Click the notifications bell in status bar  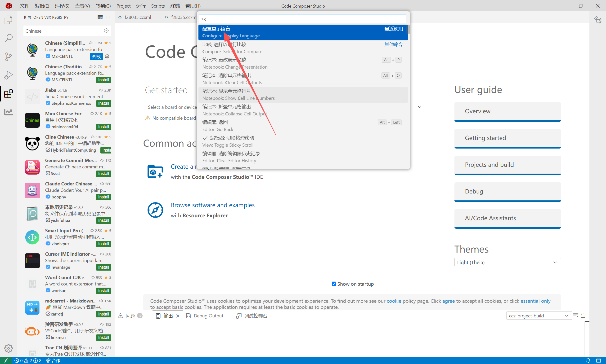tap(588, 360)
